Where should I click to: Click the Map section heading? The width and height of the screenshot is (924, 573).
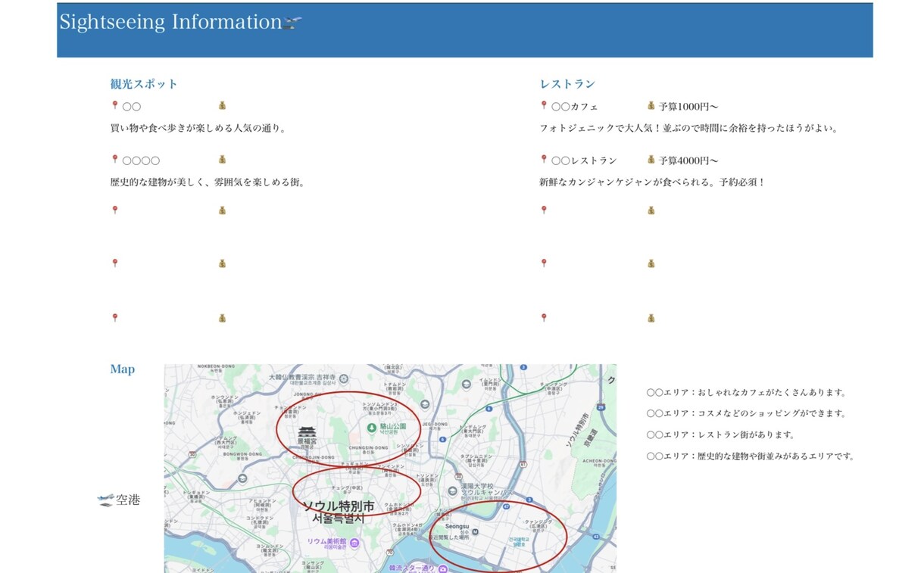pos(123,369)
